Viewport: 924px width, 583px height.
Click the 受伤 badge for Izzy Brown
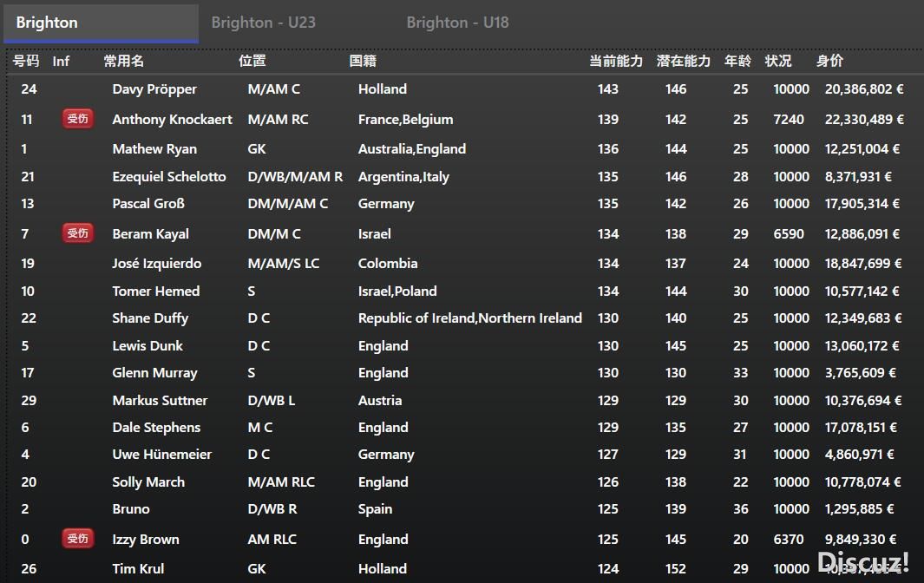(x=78, y=539)
